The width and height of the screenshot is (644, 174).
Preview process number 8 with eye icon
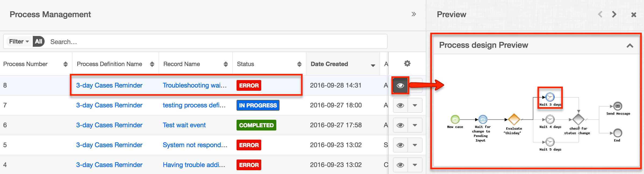(400, 85)
